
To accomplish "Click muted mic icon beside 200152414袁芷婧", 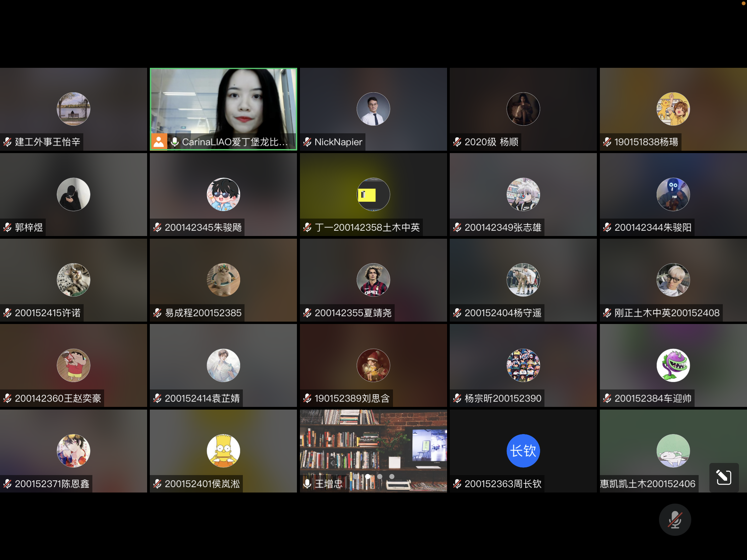I will (158, 398).
